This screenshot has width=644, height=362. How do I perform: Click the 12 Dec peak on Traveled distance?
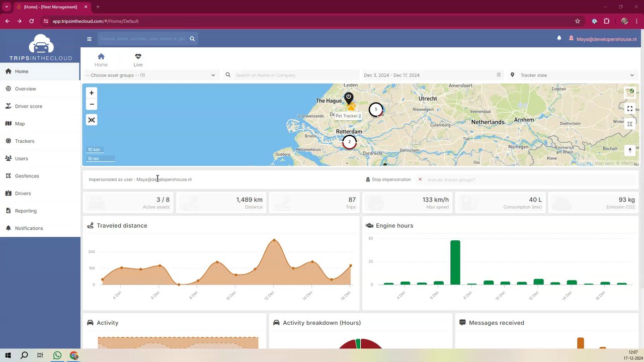click(274, 240)
